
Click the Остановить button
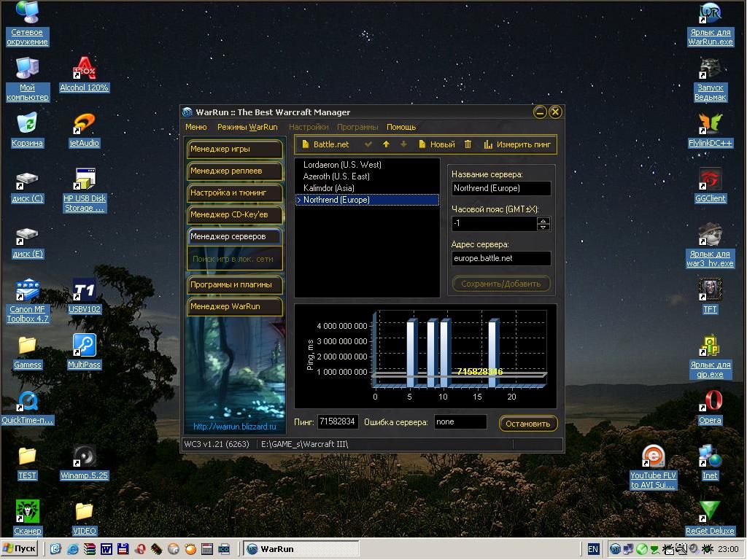pyautogui.click(x=528, y=424)
